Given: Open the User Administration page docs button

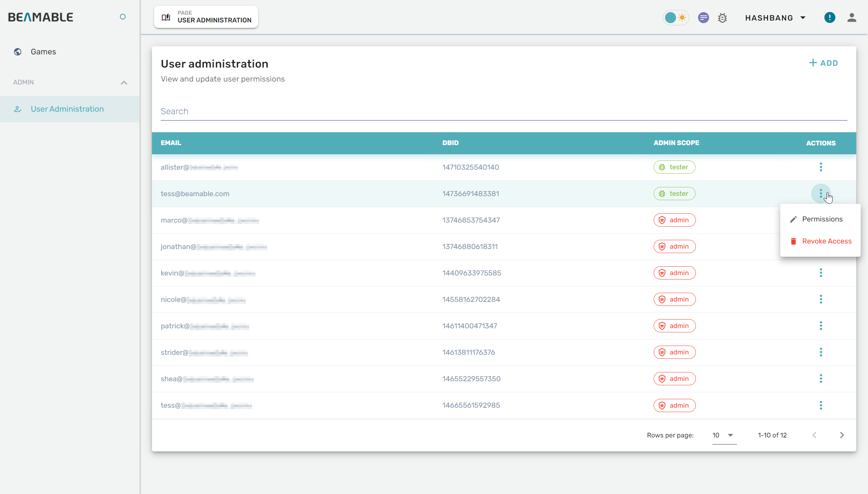Looking at the screenshot, I should pyautogui.click(x=206, y=17).
